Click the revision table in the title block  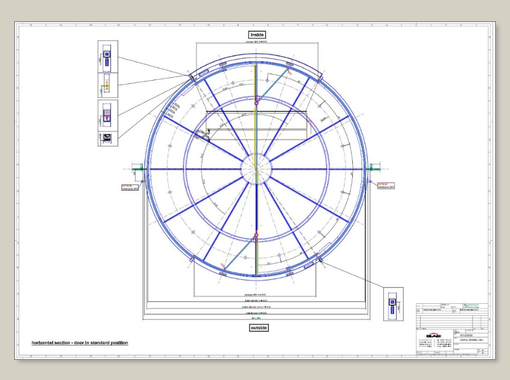point(452,321)
